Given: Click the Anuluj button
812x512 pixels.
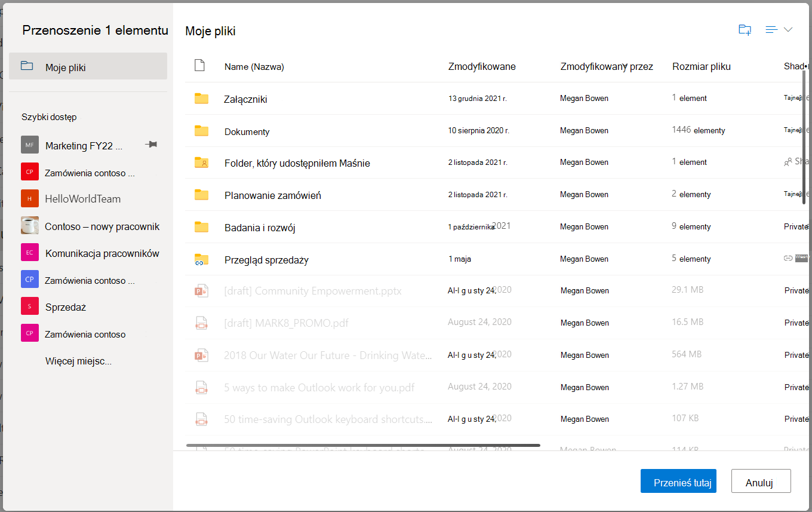Looking at the screenshot, I should [x=761, y=481].
